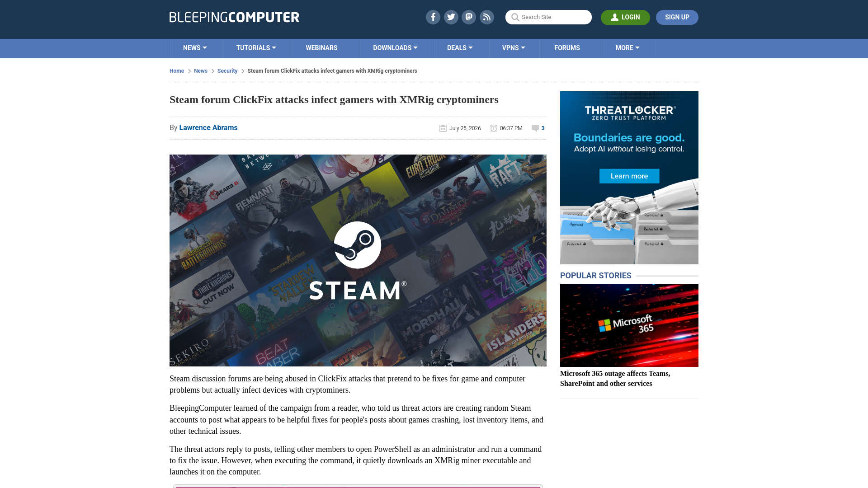Expand the Downloads dropdown menu
The width and height of the screenshot is (868, 488).
coord(395,48)
